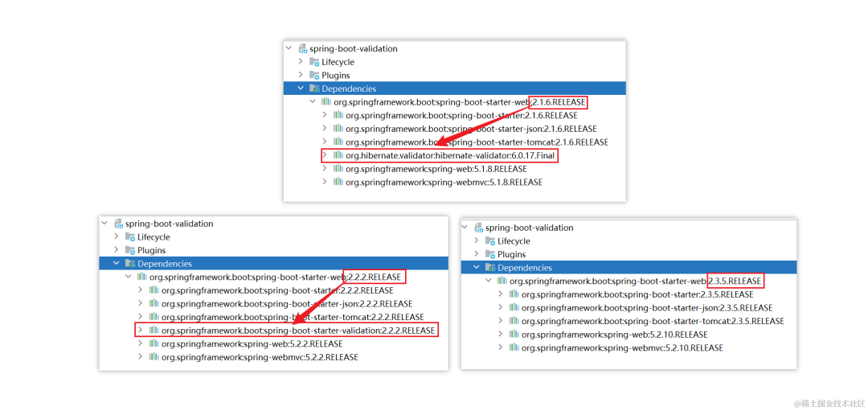The width and height of the screenshot is (868, 411).
Task: Click the Dependencies folder icon in the bottom-right panel
Action: click(490, 268)
